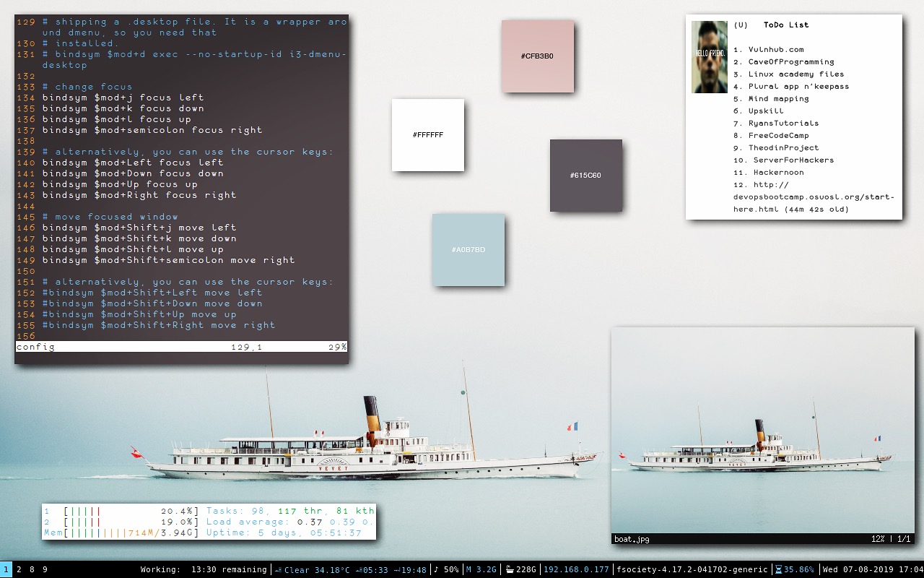Click the music note volume icon
The width and height of the screenshot is (924, 578).
coord(436,569)
